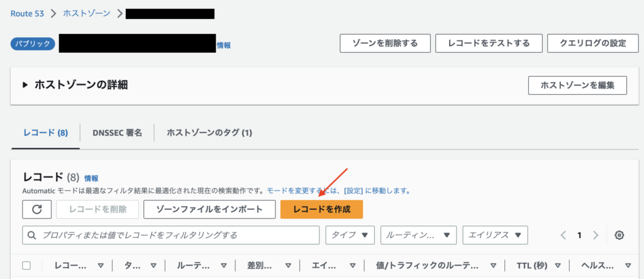Open the Route 53 breadcrumb link
The width and height of the screenshot is (644, 279).
pos(27,13)
